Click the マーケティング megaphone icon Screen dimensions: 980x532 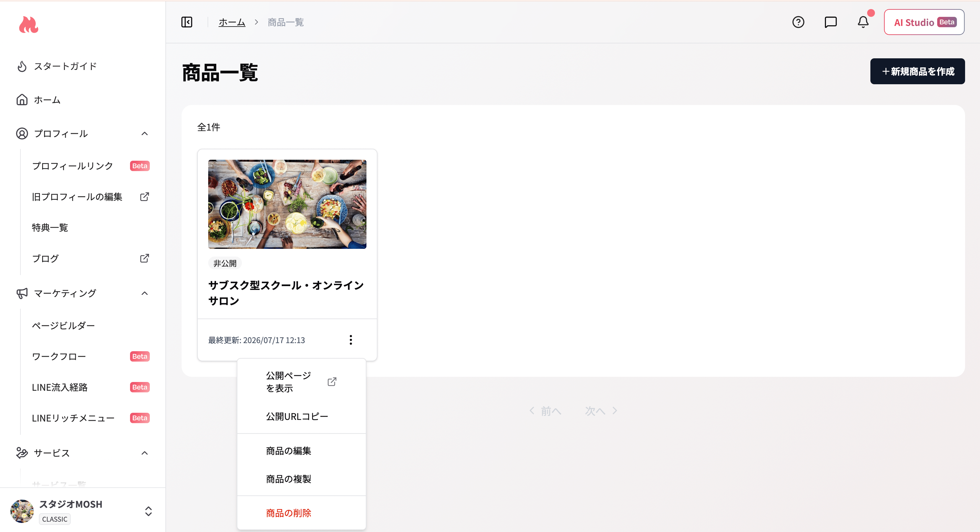tap(22, 293)
